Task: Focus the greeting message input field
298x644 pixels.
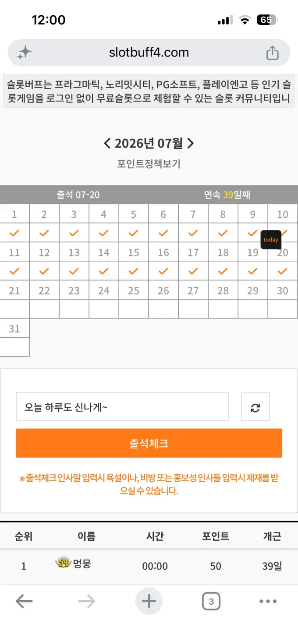Action: pos(122,406)
